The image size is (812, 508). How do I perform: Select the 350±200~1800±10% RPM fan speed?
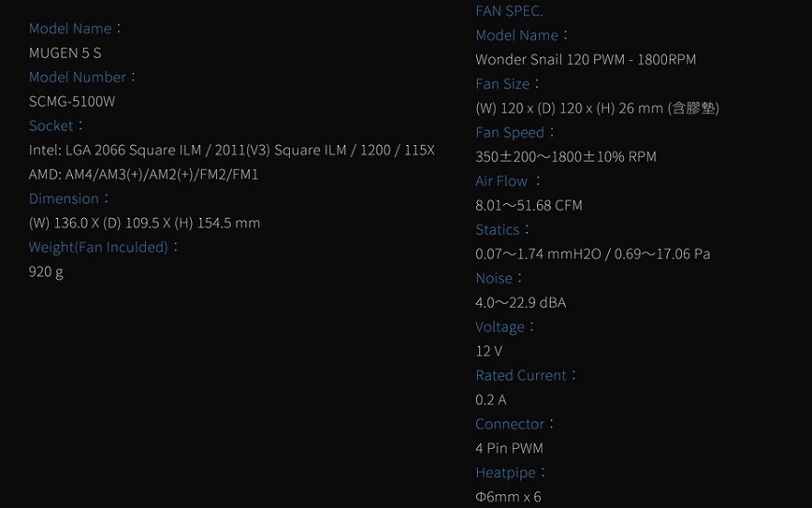click(x=566, y=157)
